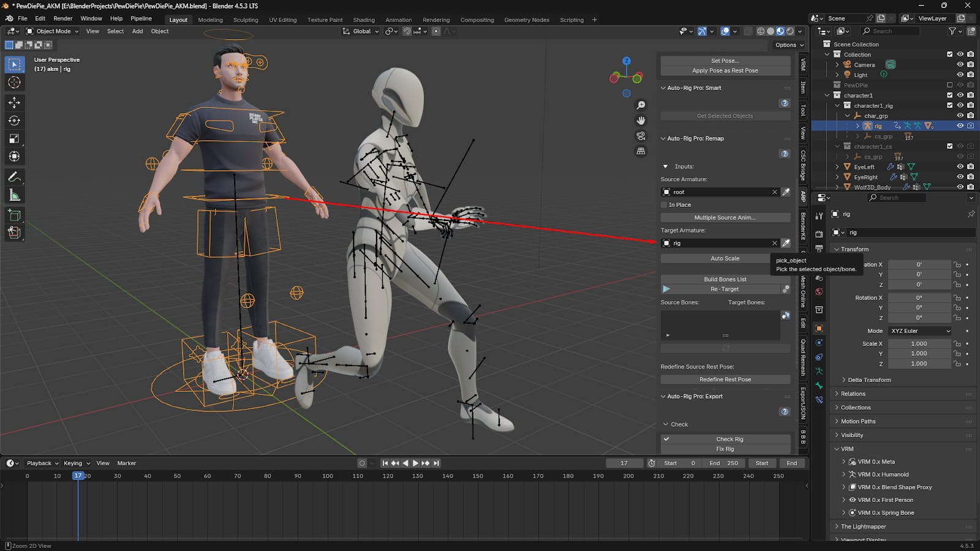The image size is (980, 551).
Task: Click the Cursor tool icon
Action: [x=14, y=83]
